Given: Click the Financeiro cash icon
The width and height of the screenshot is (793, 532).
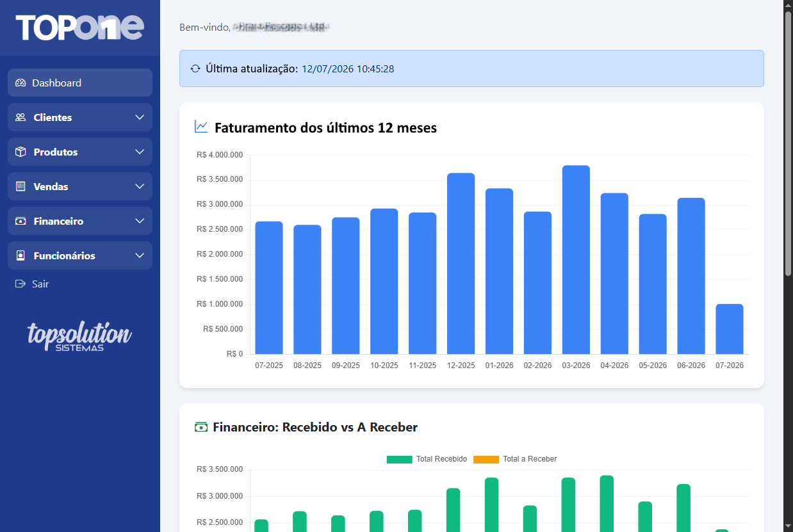Looking at the screenshot, I should 20,221.
